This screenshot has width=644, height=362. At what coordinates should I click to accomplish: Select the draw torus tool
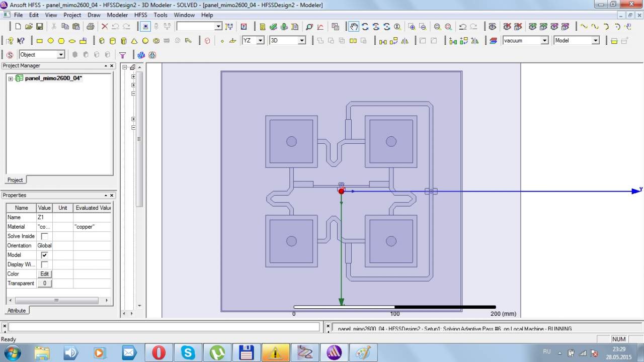pyautogui.click(x=156, y=41)
